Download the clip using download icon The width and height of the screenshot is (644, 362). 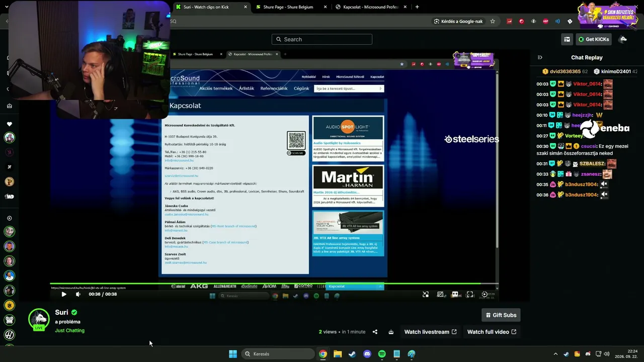(391, 332)
